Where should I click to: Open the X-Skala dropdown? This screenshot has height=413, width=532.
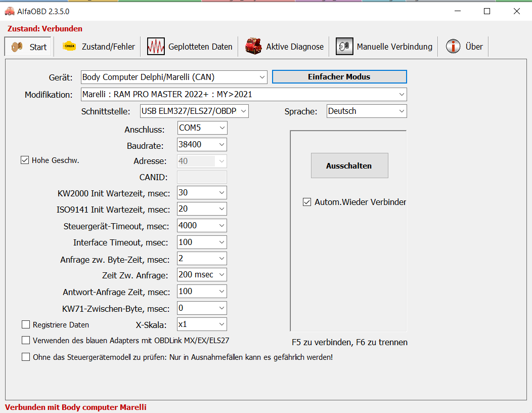[202, 324]
